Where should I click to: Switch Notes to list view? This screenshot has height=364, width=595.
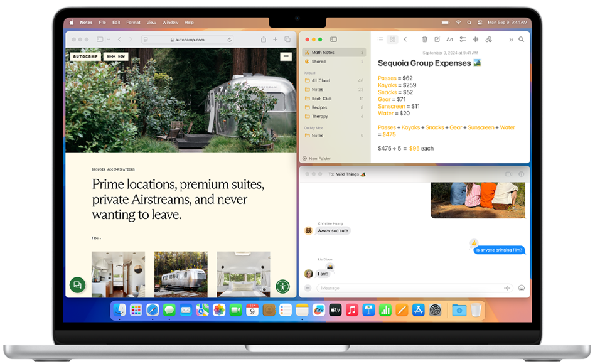click(380, 40)
